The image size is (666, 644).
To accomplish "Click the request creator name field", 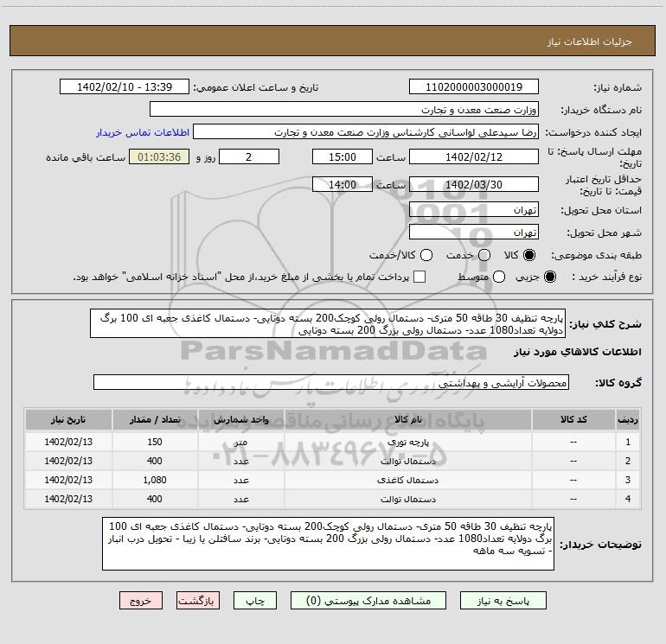I will [366, 132].
